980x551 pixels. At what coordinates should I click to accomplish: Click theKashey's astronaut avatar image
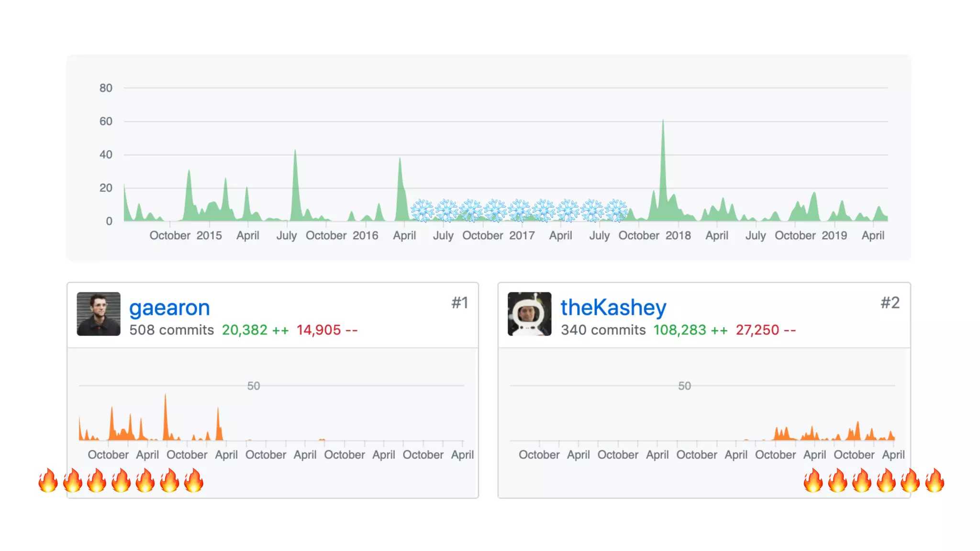click(x=529, y=314)
